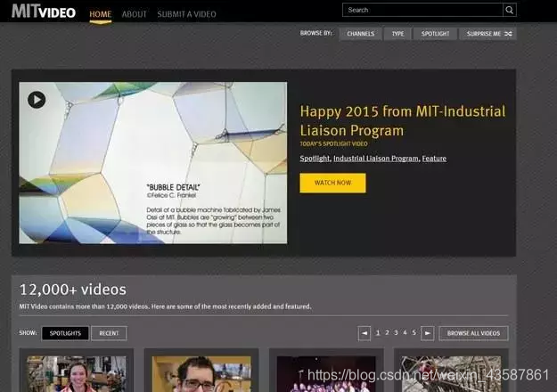Click the search magnifier icon
This screenshot has width=557, height=392.
[x=510, y=10]
